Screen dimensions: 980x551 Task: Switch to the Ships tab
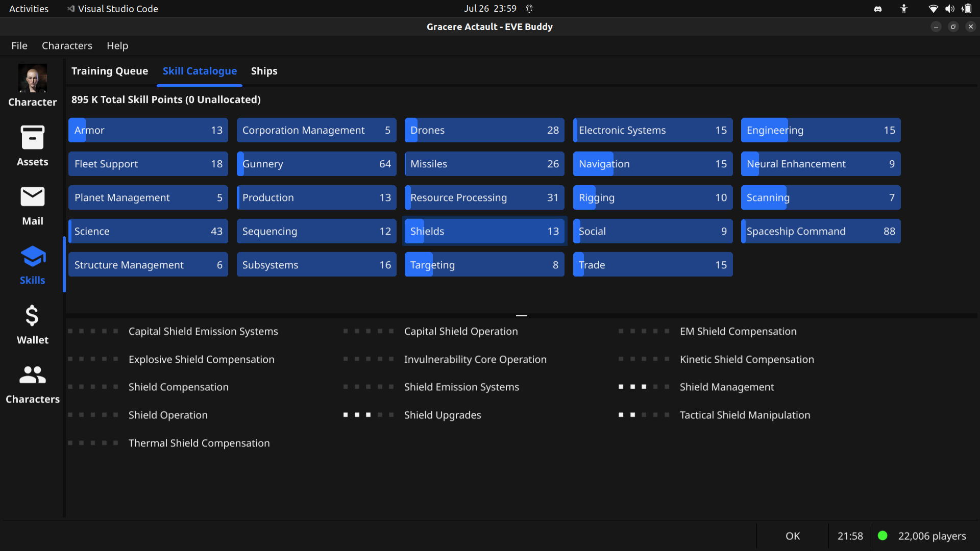[x=264, y=71]
